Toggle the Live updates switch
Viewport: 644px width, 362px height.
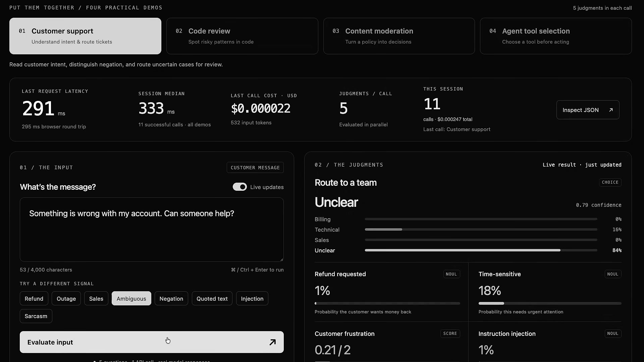click(x=239, y=187)
